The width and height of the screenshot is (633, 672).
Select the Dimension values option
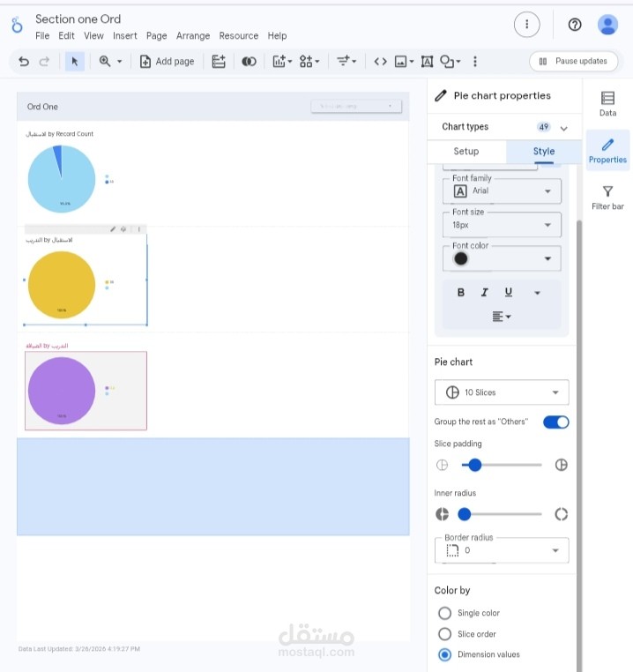pyautogui.click(x=445, y=654)
